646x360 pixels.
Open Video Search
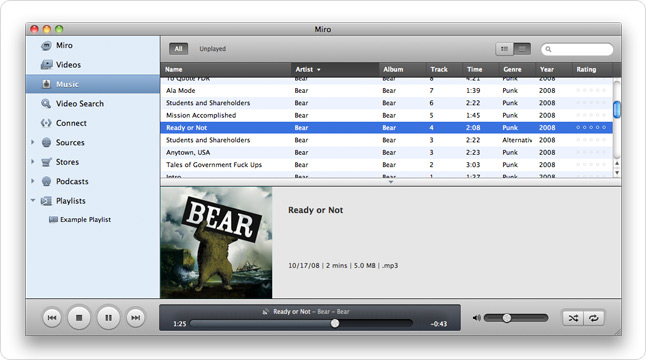pyautogui.click(x=80, y=103)
